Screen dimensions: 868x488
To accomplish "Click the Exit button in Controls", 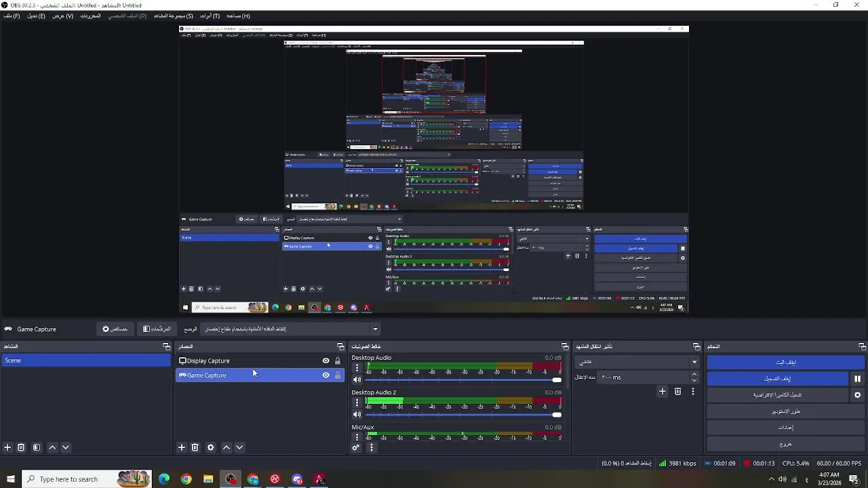I will tap(785, 444).
